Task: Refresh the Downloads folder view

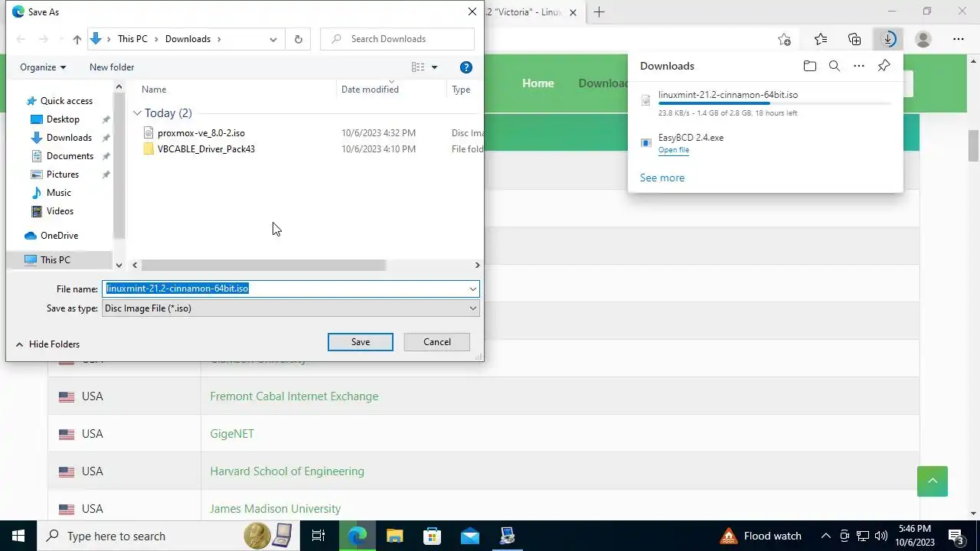Action: 298,39
